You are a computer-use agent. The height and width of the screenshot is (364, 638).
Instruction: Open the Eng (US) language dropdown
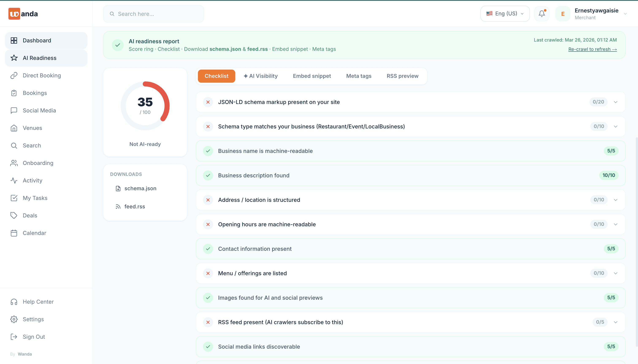[505, 13]
